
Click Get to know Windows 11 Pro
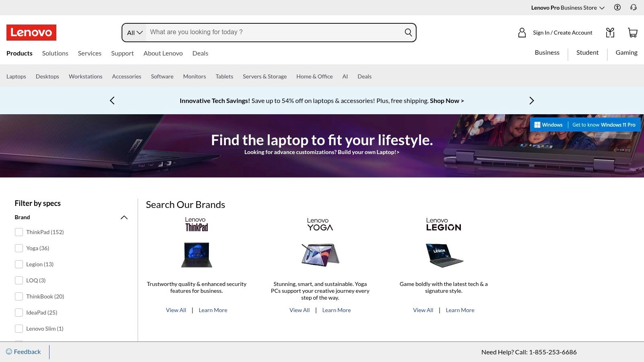click(604, 125)
